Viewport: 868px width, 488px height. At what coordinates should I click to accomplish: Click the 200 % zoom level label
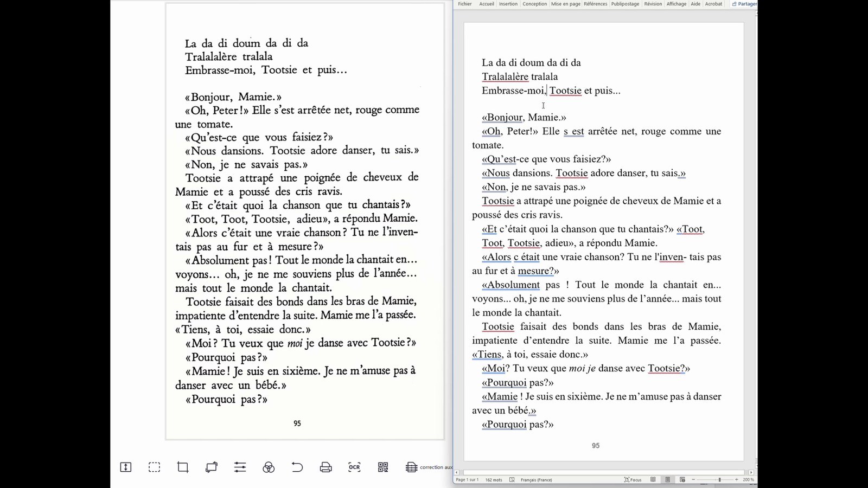pyautogui.click(x=748, y=480)
